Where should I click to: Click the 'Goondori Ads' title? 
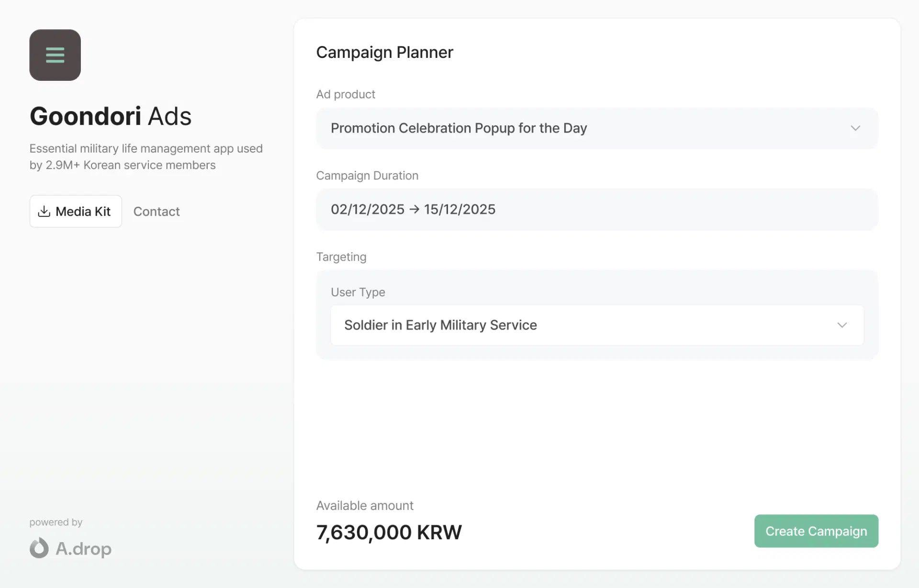pos(111,116)
